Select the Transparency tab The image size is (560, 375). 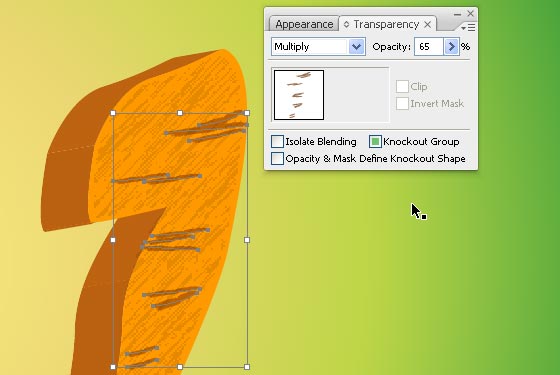(386, 24)
